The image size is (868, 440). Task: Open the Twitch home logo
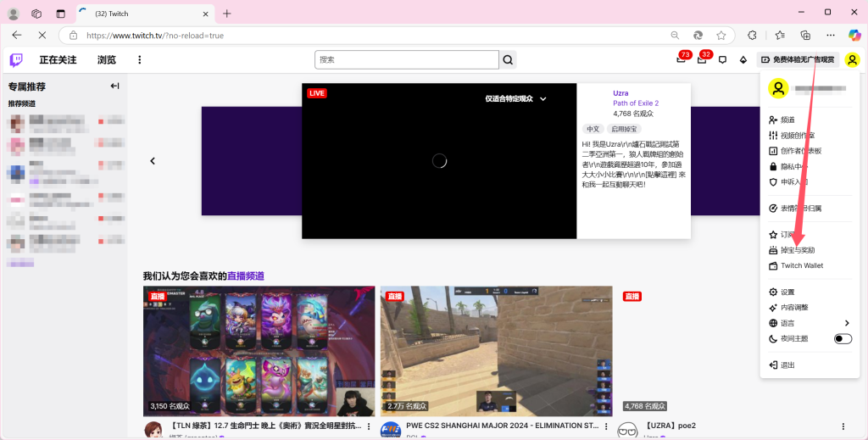coord(17,60)
